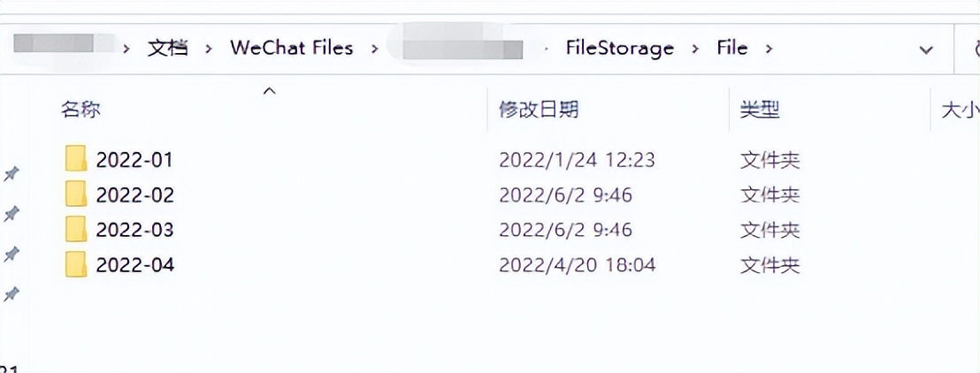Expand the chevron after FileStorage
The height and width of the screenshot is (373, 980).
pos(695,49)
